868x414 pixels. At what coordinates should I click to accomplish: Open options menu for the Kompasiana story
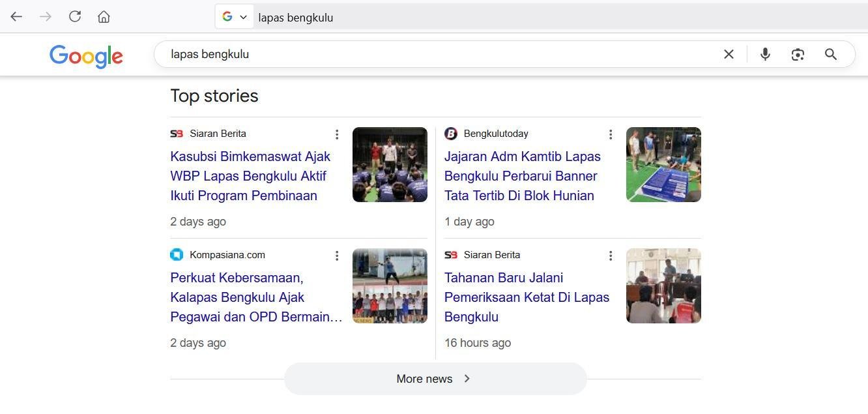pos(337,256)
